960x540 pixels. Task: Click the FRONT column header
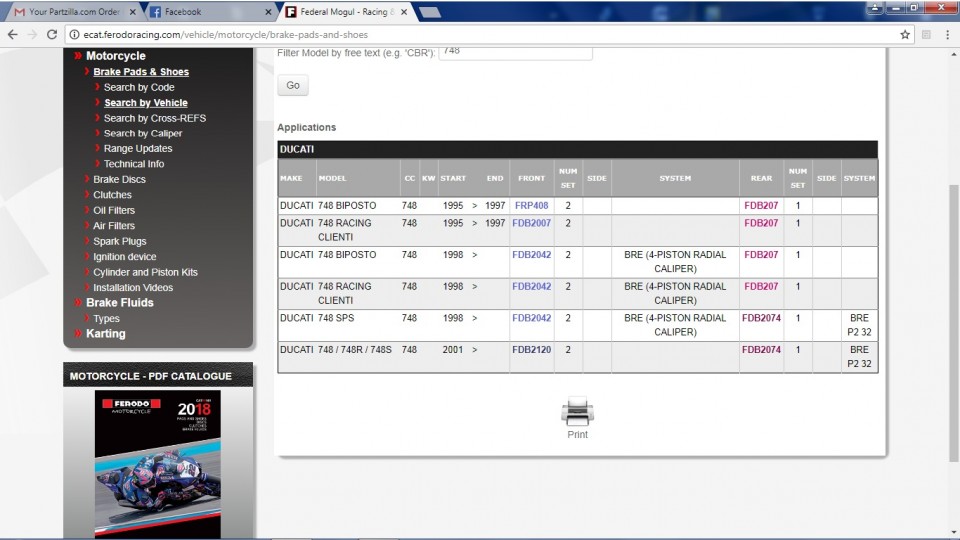[531, 178]
